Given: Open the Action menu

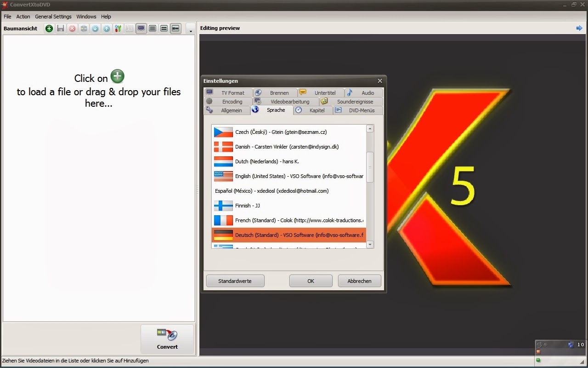Looking at the screenshot, I should pyautogui.click(x=23, y=17).
